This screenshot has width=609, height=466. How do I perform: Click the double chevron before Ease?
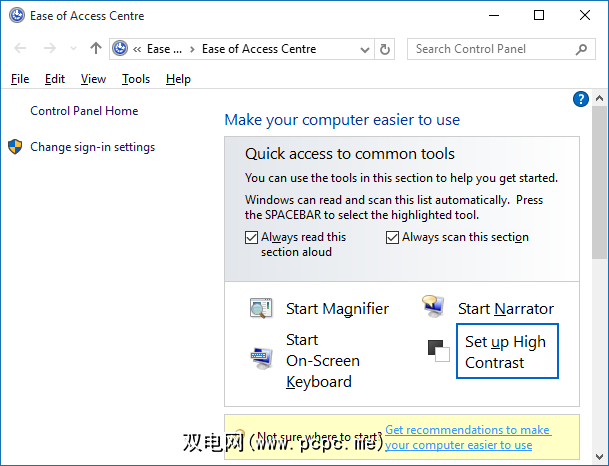(137, 49)
